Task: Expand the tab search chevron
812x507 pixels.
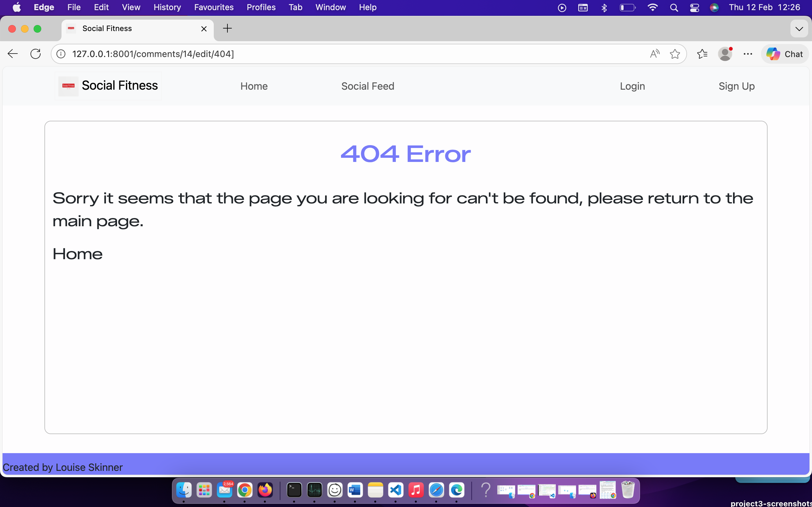Action: point(799,29)
